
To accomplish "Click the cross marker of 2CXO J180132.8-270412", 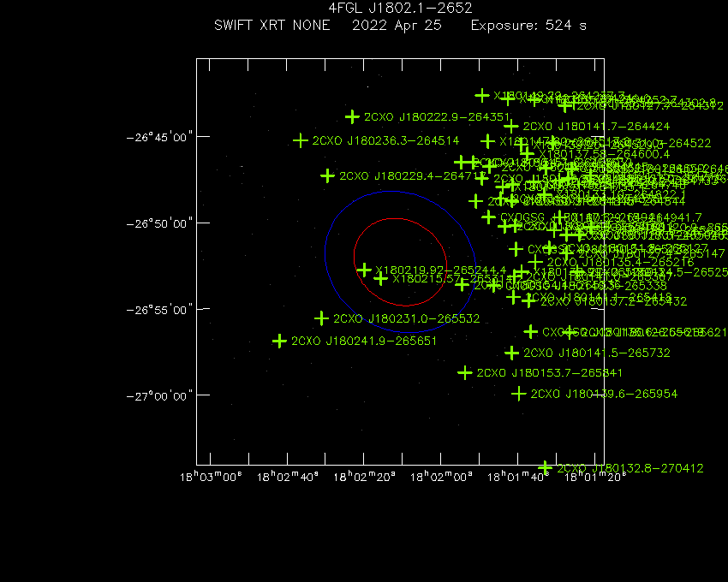I will pyautogui.click(x=545, y=468).
